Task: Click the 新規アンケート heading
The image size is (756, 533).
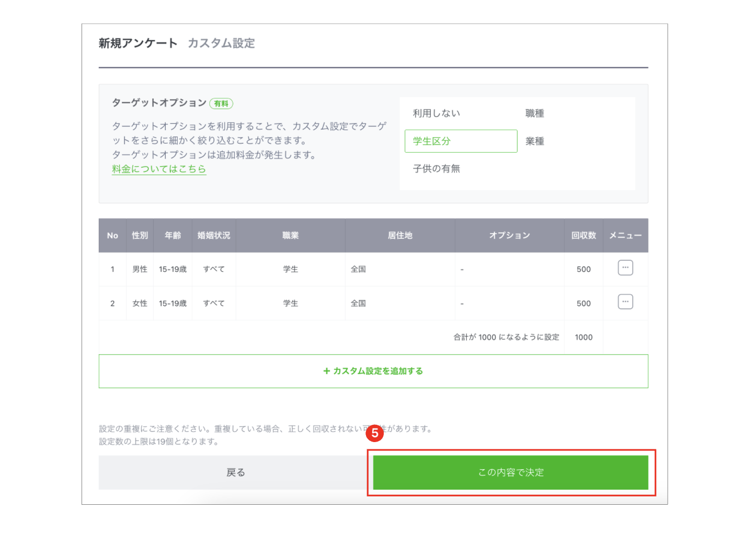Action: [x=138, y=43]
